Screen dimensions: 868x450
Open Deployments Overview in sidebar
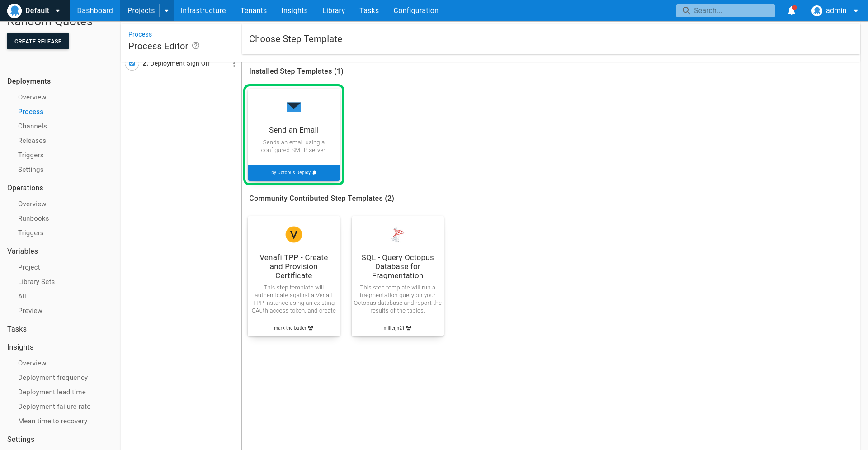(x=32, y=97)
